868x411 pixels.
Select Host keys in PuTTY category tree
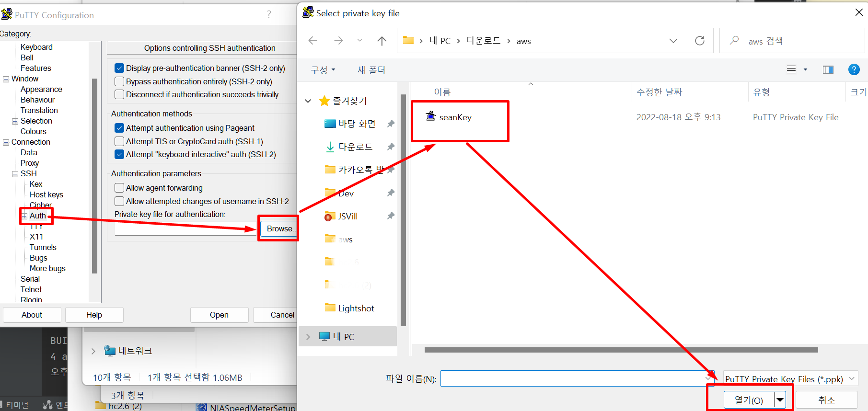point(46,194)
